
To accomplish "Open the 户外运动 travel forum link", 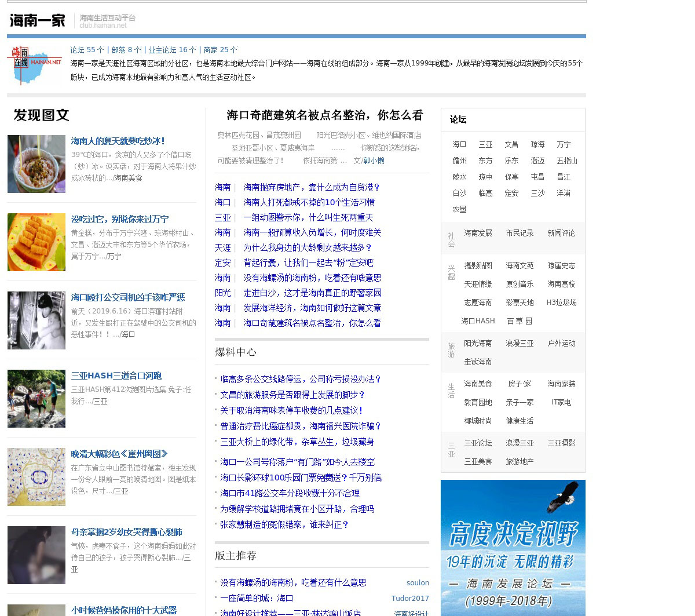I will pos(561,343).
